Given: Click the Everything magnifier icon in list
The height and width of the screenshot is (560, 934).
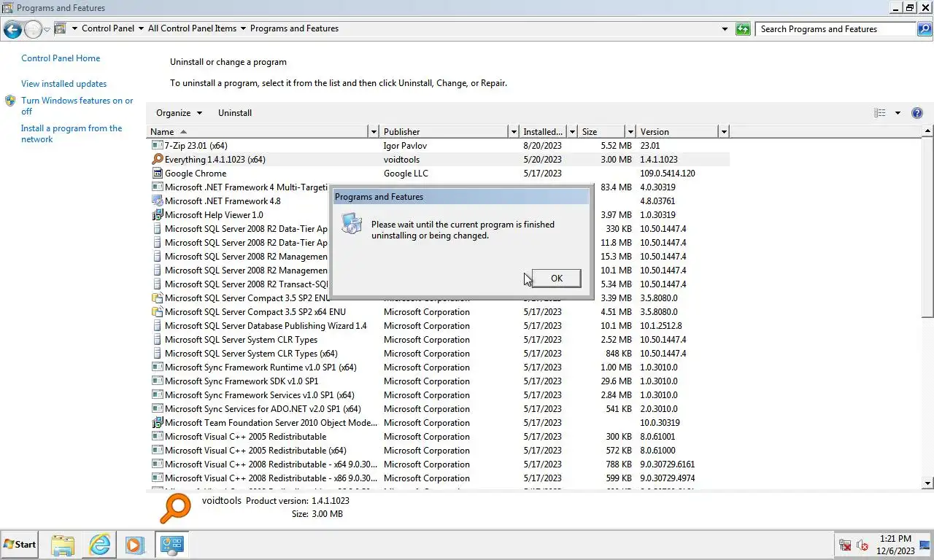Looking at the screenshot, I should [x=157, y=160].
